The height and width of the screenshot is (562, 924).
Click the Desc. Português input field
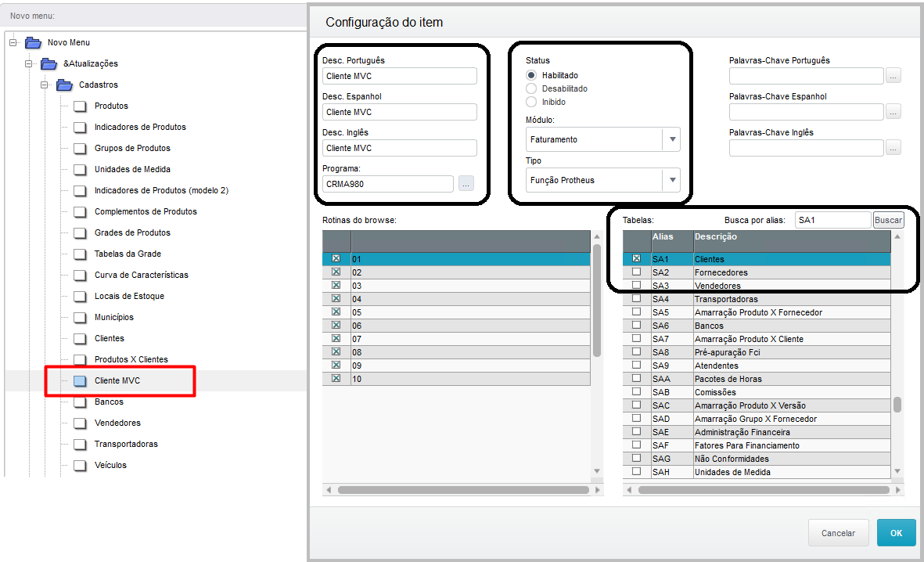[x=400, y=76]
